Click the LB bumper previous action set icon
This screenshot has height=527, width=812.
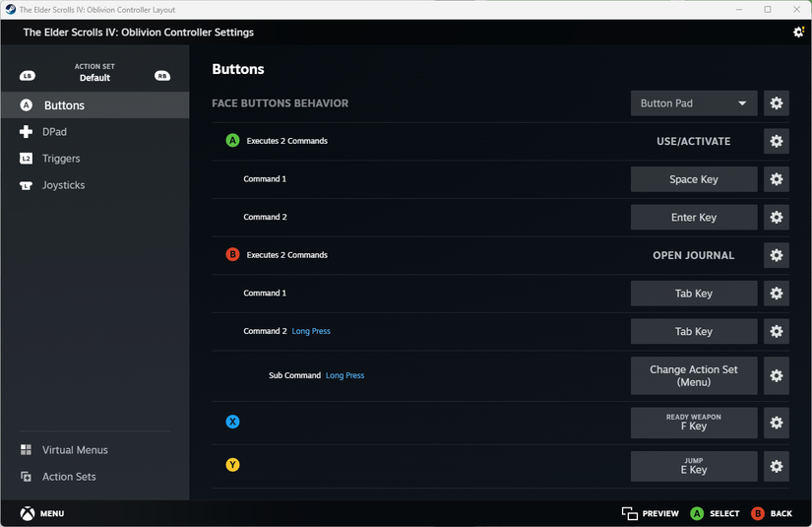click(x=28, y=76)
